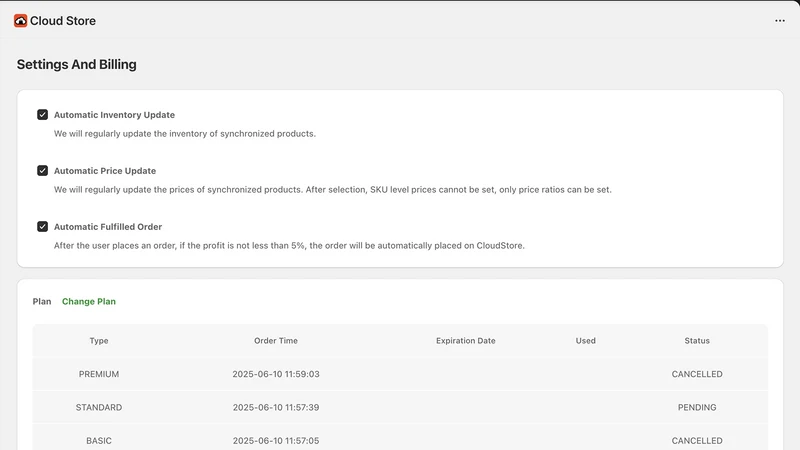Click the Expiration Date column header
Image resolution: width=800 pixels, height=450 pixels.
(466, 341)
